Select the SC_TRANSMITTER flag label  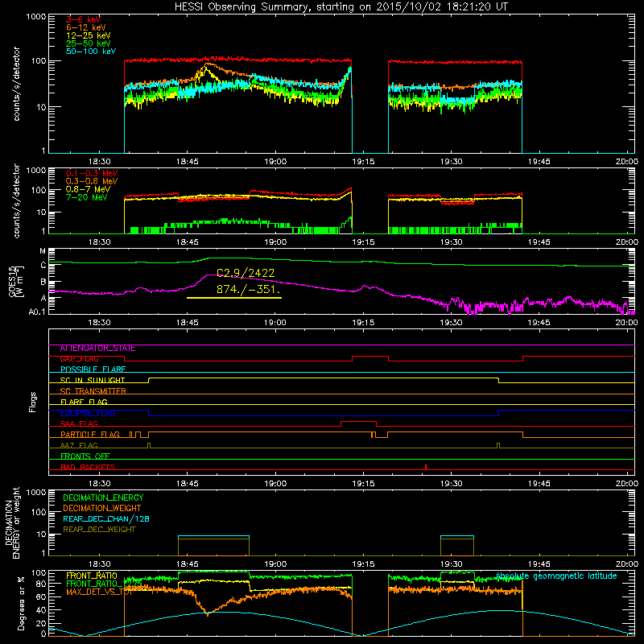point(93,391)
